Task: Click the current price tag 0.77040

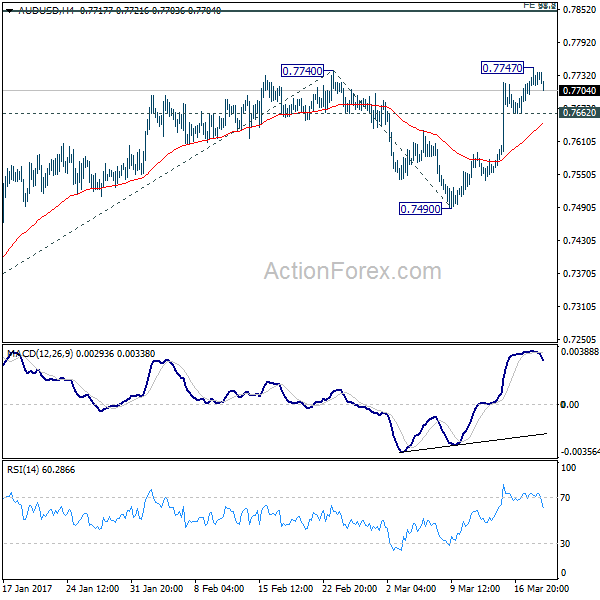Action: point(579,91)
